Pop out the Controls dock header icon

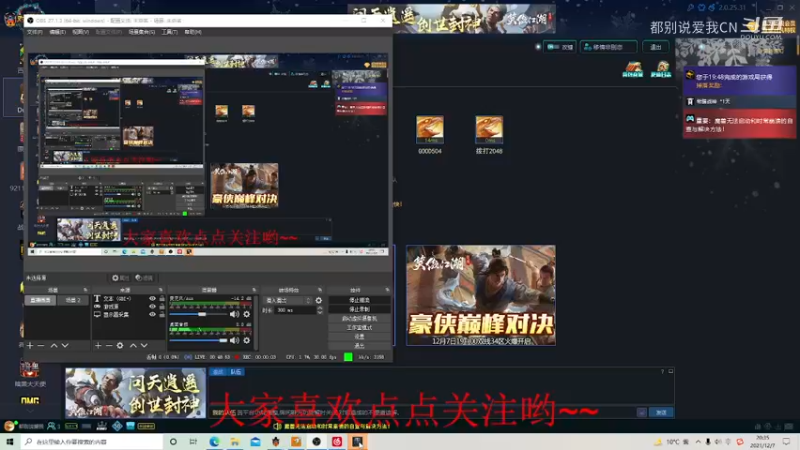pyautogui.click(x=387, y=290)
